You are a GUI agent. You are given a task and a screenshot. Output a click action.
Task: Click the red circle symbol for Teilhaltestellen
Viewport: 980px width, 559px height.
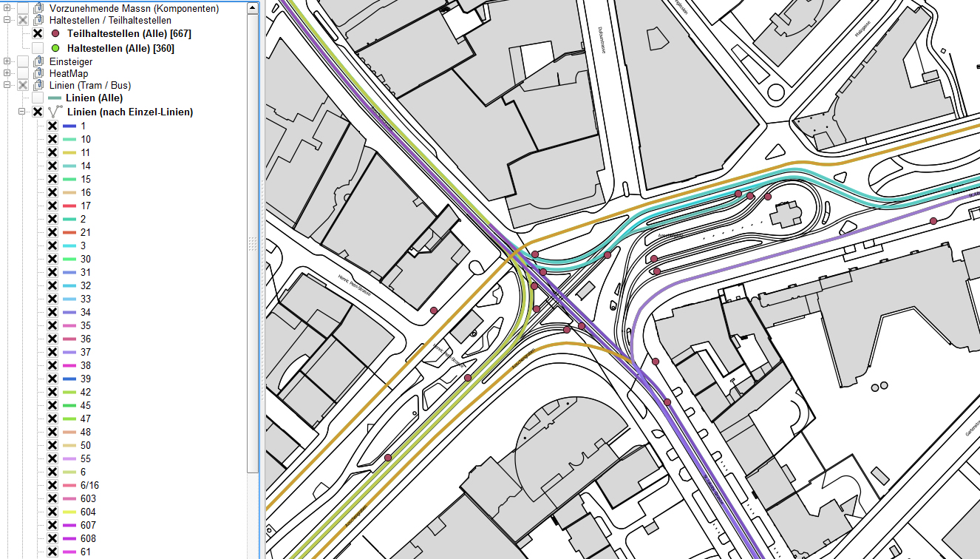[55, 34]
